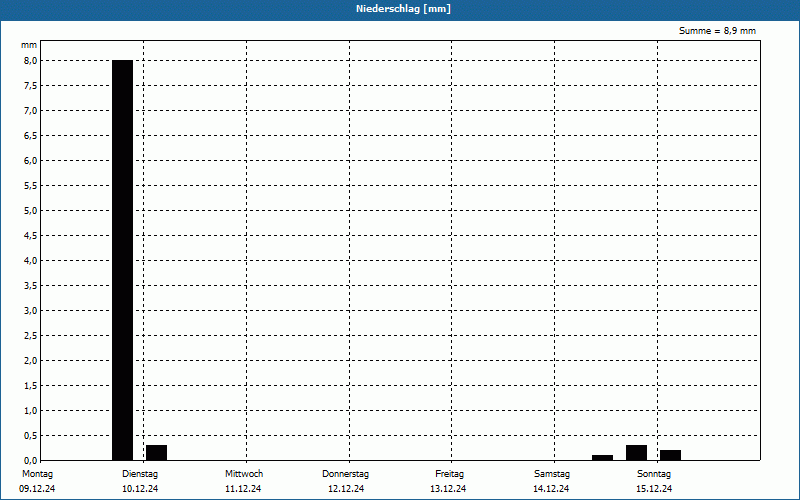Click the '1,0' y-axis value
Viewport: 800px width, 500px height.
pyautogui.click(x=31, y=411)
